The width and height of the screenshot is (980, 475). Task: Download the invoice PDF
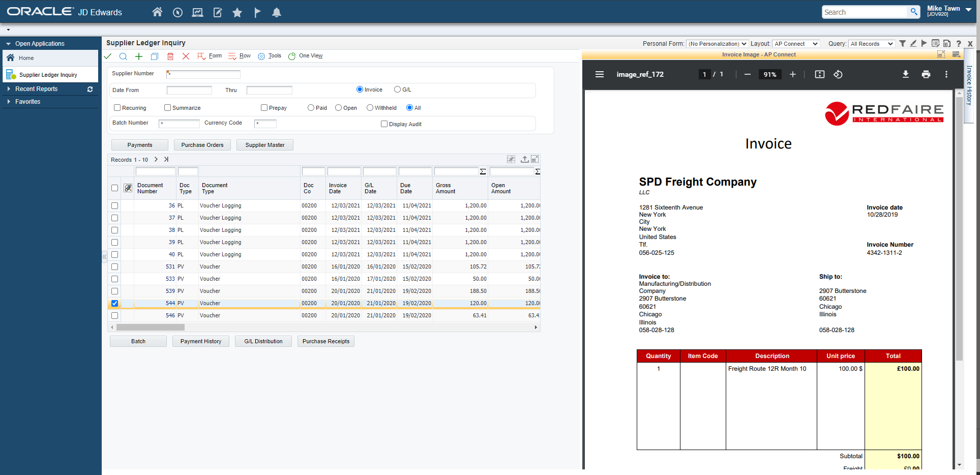click(905, 74)
